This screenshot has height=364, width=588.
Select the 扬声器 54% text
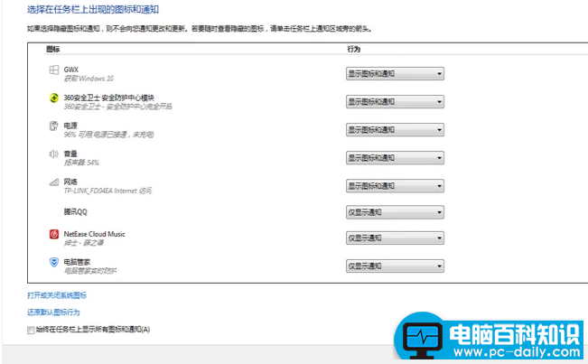81,163
